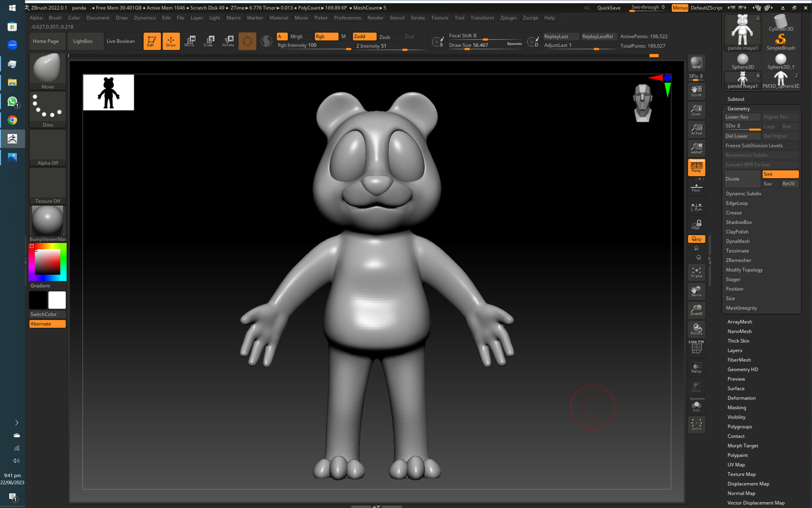
Task: Enable the Scale tool on top shelf
Action: [209, 41]
